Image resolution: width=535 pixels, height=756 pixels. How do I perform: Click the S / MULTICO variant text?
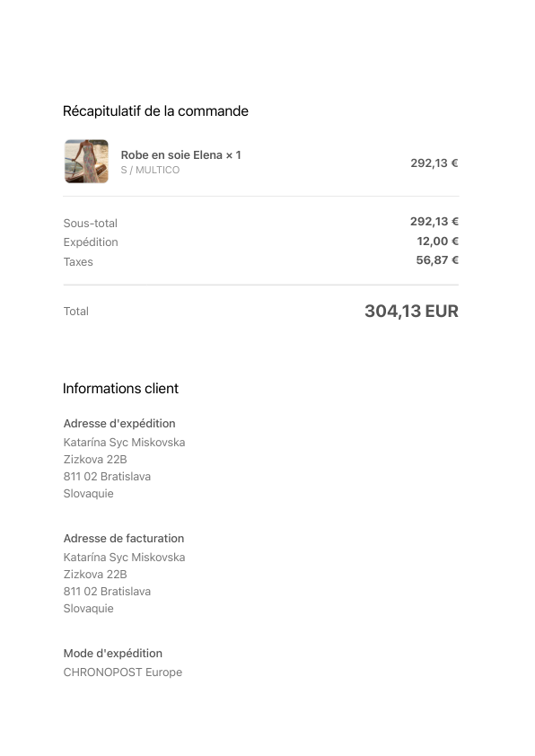coord(150,171)
